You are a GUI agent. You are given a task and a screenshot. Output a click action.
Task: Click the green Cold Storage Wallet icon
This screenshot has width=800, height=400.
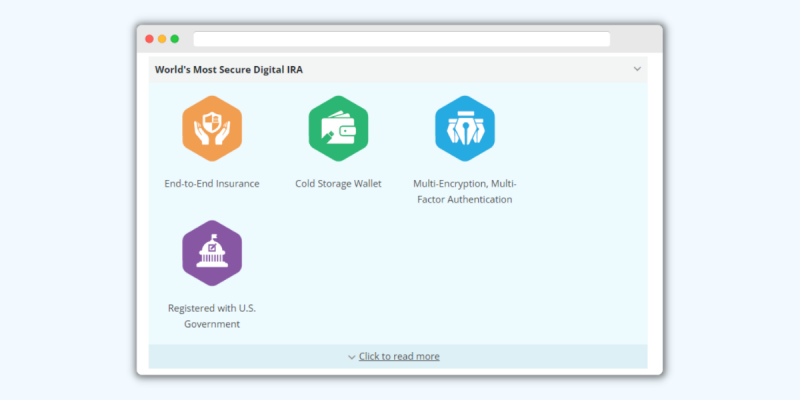(x=338, y=129)
